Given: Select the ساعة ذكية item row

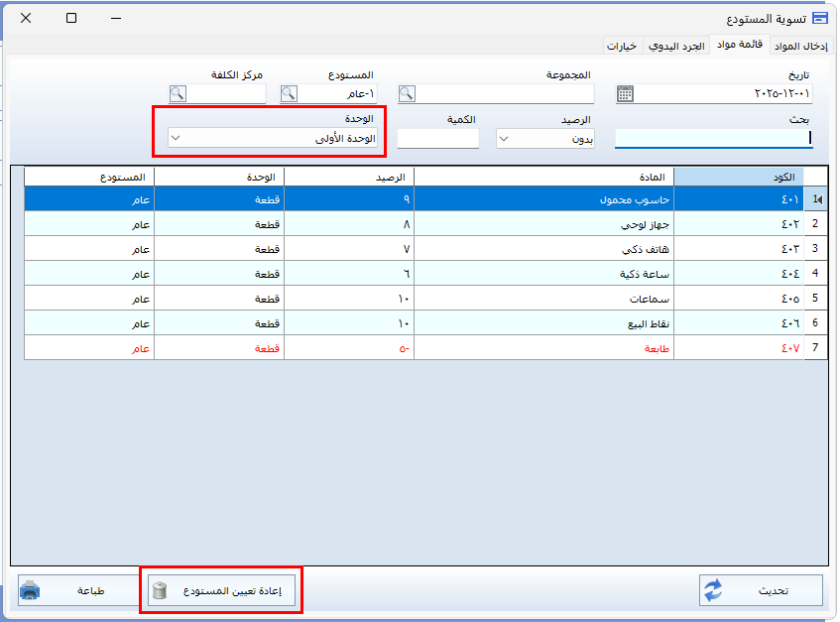Looking at the screenshot, I should (x=543, y=274).
